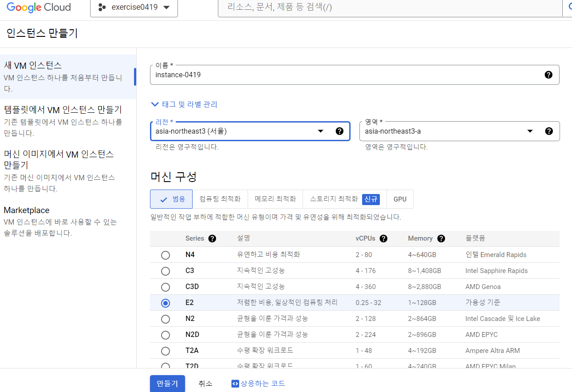Open the zone dropdown showing asia-northeast3-a

point(459,131)
